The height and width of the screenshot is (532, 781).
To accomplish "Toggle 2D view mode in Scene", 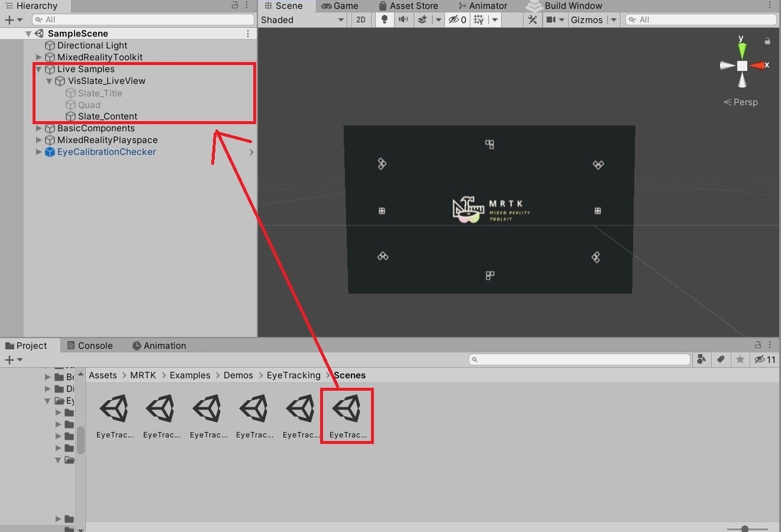I will coord(361,20).
